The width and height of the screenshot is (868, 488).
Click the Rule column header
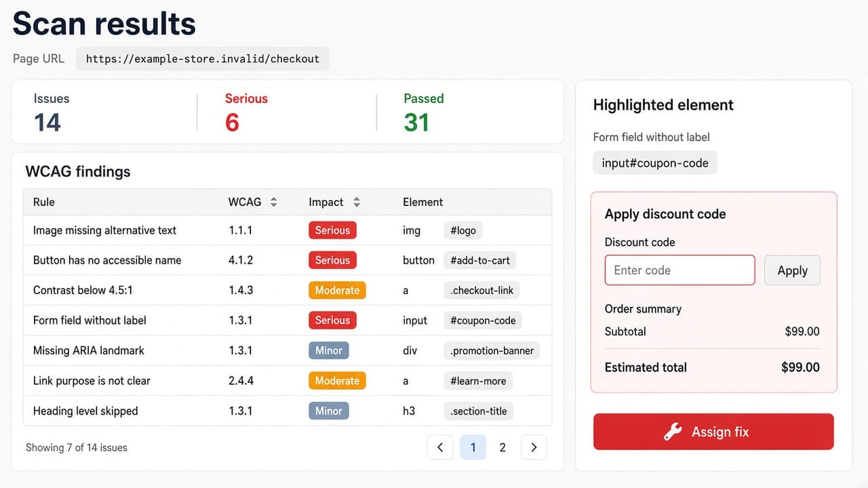pos(44,202)
